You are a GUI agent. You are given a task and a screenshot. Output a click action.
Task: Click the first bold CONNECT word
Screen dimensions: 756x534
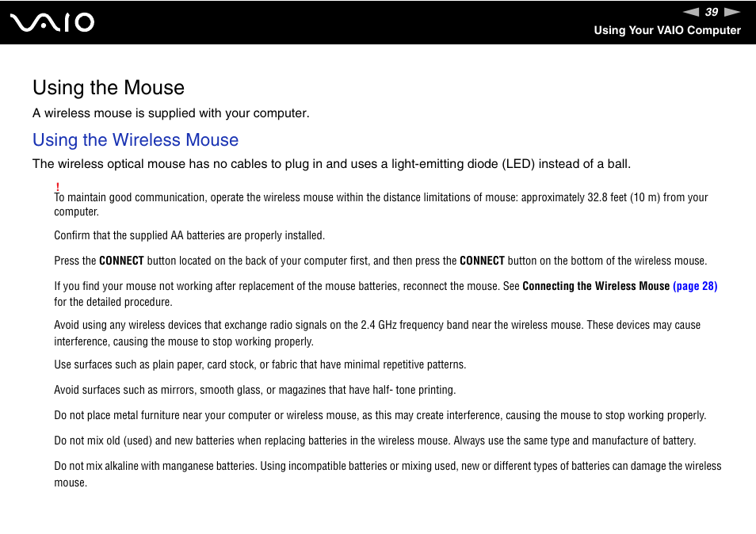point(121,261)
